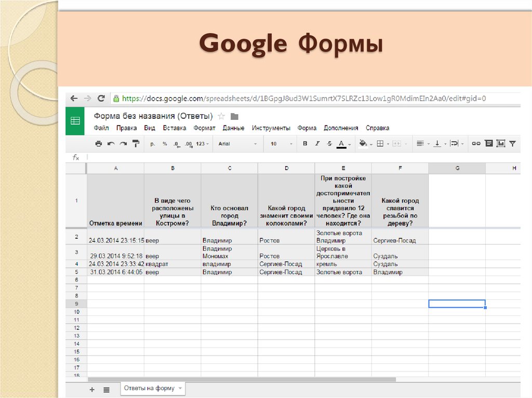Open the borders menu

click(x=383, y=144)
